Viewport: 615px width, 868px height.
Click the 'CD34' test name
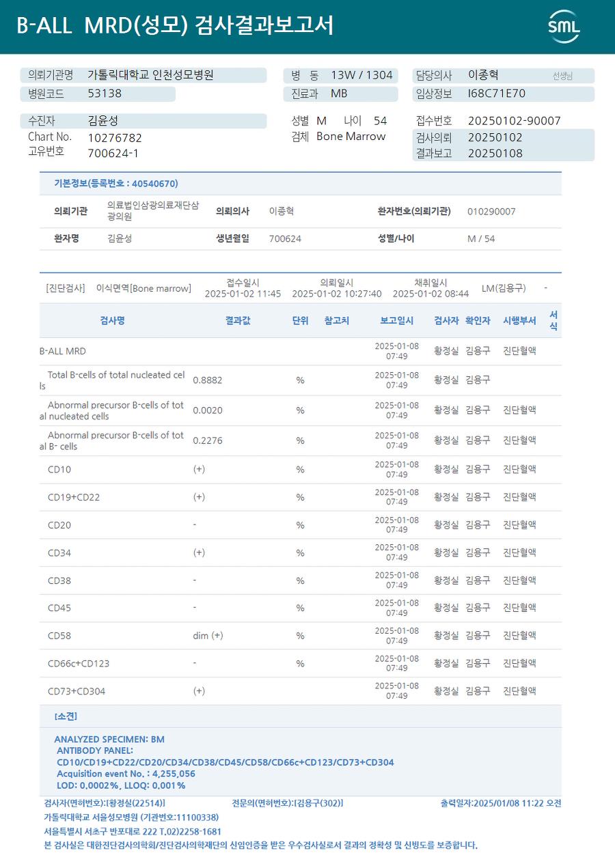pyautogui.click(x=59, y=553)
